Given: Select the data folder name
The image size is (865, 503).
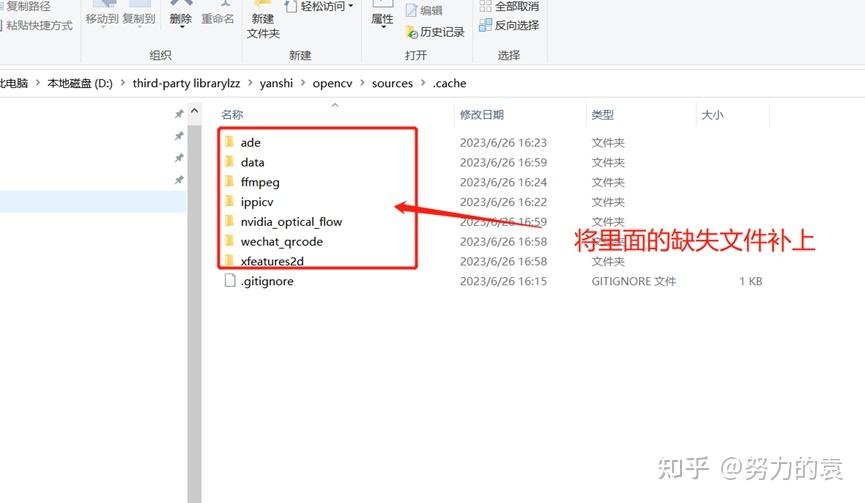Looking at the screenshot, I should pyautogui.click(x=253, y=162).
